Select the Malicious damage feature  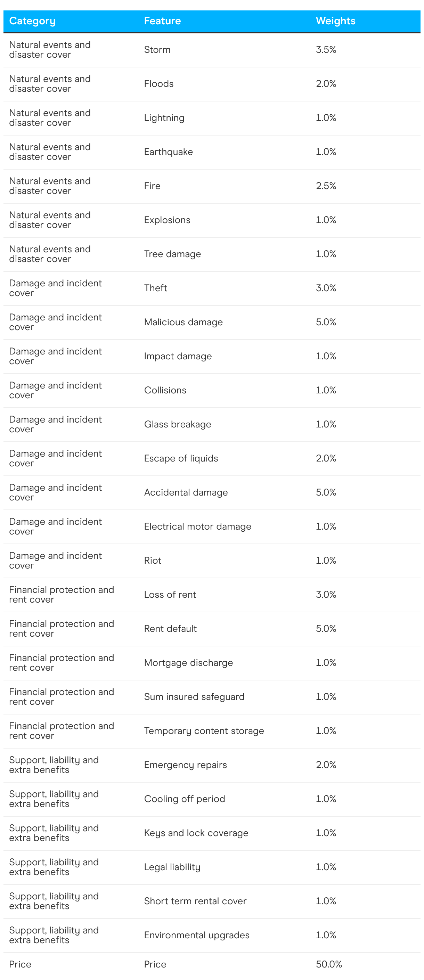(x=183, y=322)
